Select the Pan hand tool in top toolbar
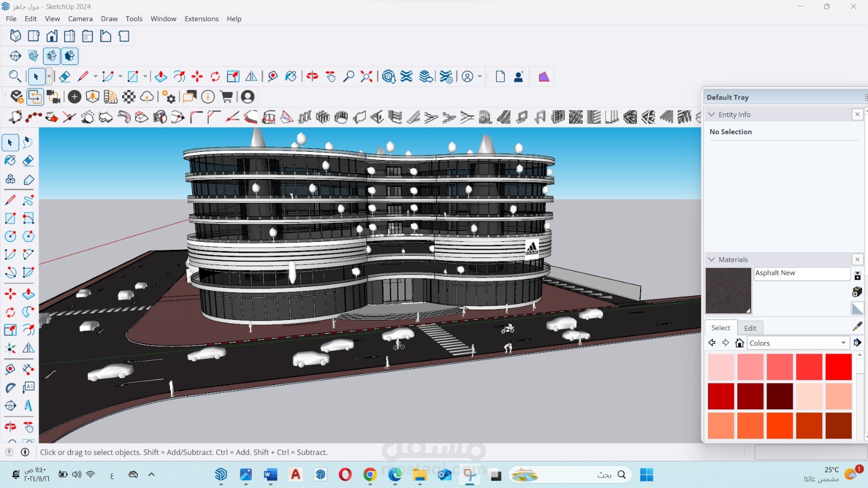Screen dimensions: 868x488 pos(331,76)
